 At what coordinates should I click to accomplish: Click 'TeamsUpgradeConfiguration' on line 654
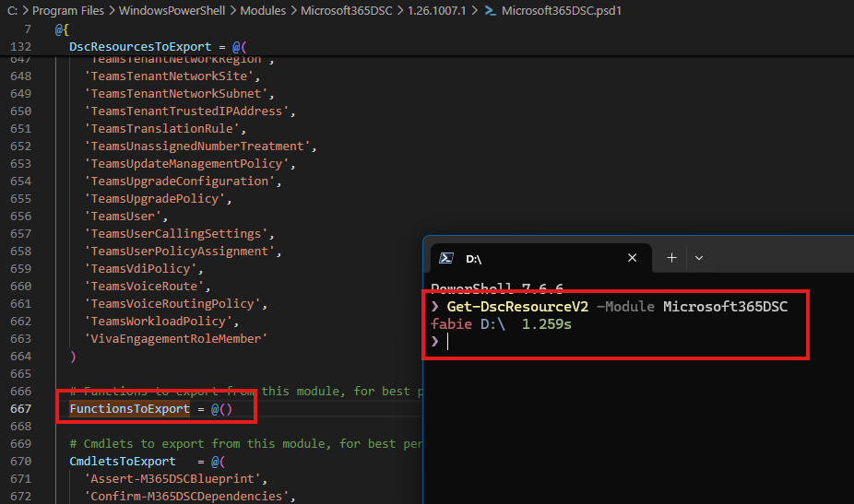pyautogui.click(x=179, y=181)
